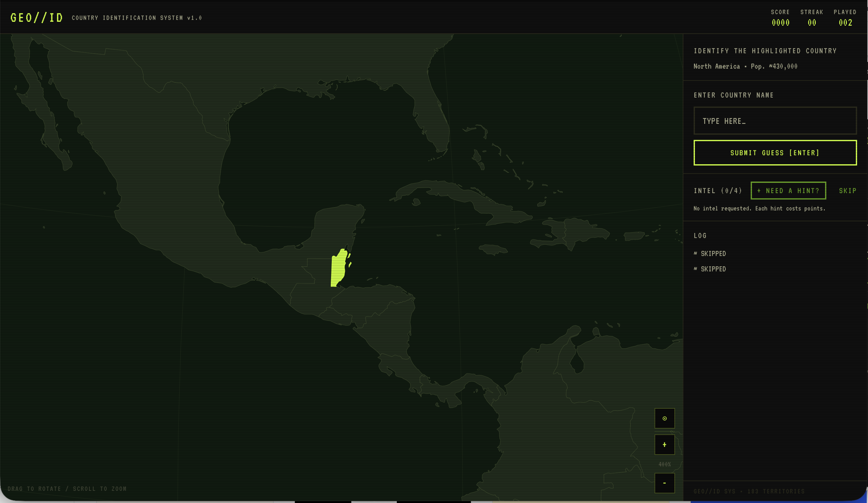Image resolution: width=868 pixels, height=503 pixels.
Task: Zoom out with the minus button
Action: (x=664, y=483)
